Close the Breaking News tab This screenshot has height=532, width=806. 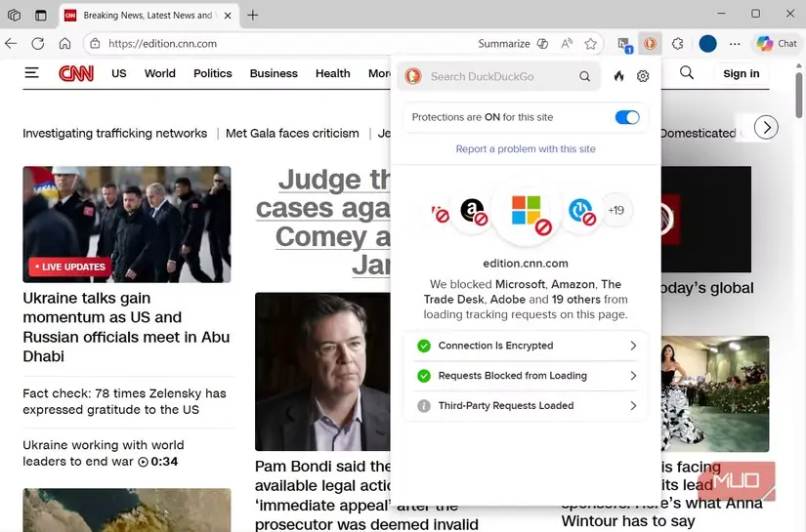[x=228, y=16]
